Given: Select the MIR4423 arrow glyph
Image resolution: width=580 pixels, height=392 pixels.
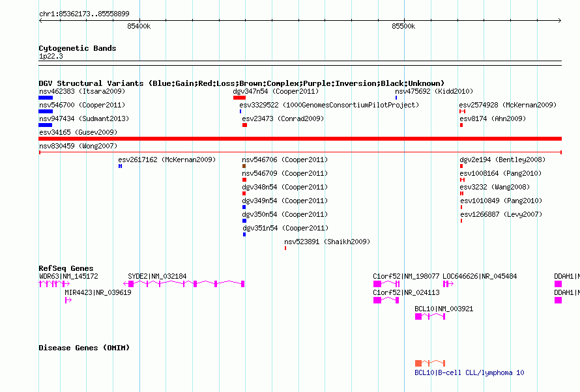Looking at the screenshot, I should (68, 300).
